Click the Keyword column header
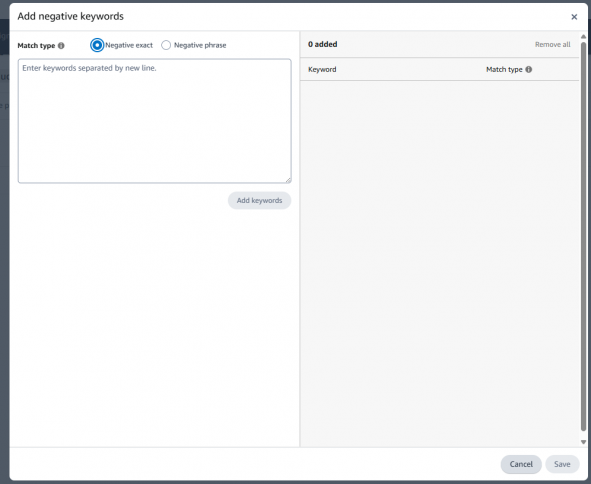 [322, 69]
